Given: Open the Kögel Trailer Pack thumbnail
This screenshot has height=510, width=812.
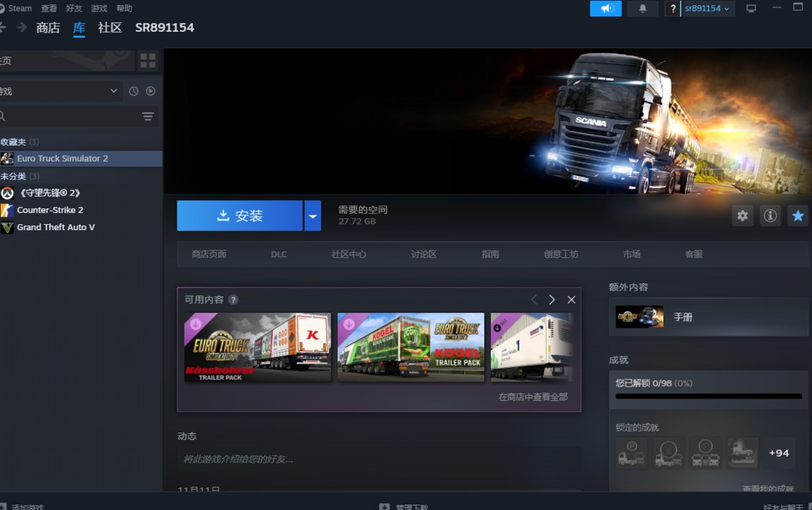Looking at the screenshot, I should pyautogui.click(x=411, y=348).
